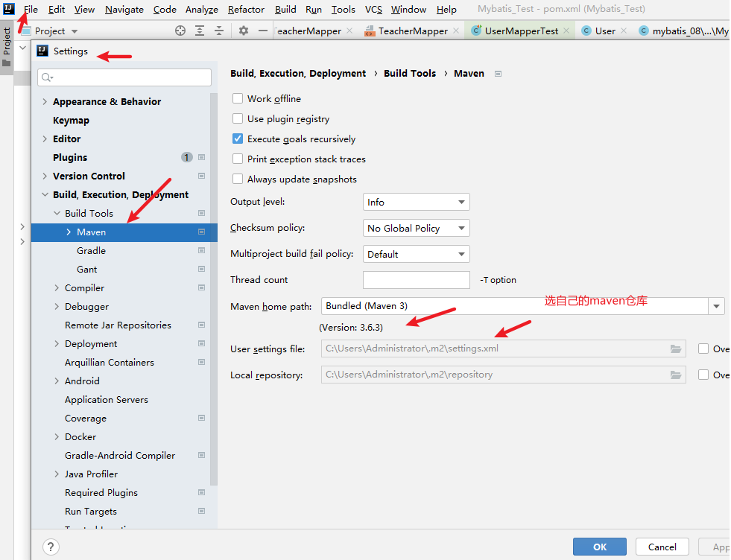731x560 pixels.
Task: Click the Expand All icon in Project toolbar
Action: coord(200,31)
